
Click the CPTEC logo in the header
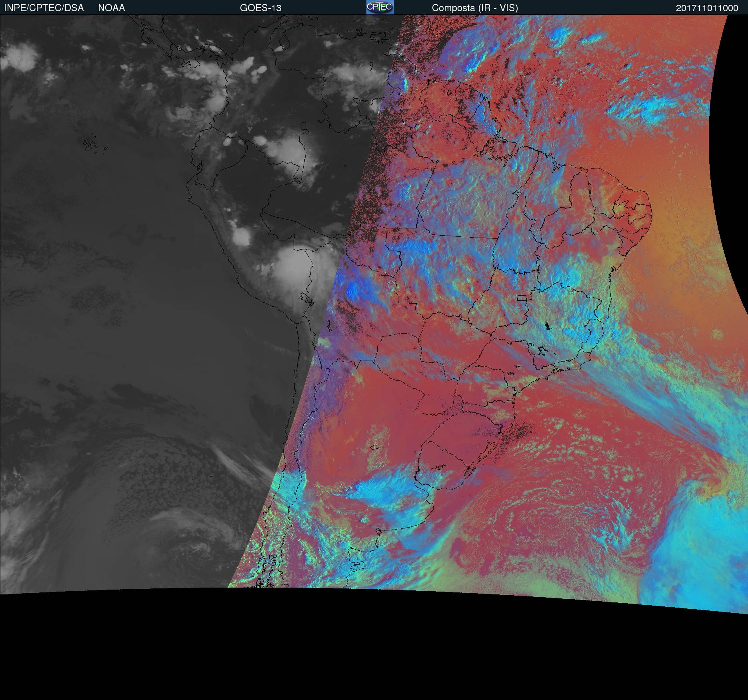[380, 7]
